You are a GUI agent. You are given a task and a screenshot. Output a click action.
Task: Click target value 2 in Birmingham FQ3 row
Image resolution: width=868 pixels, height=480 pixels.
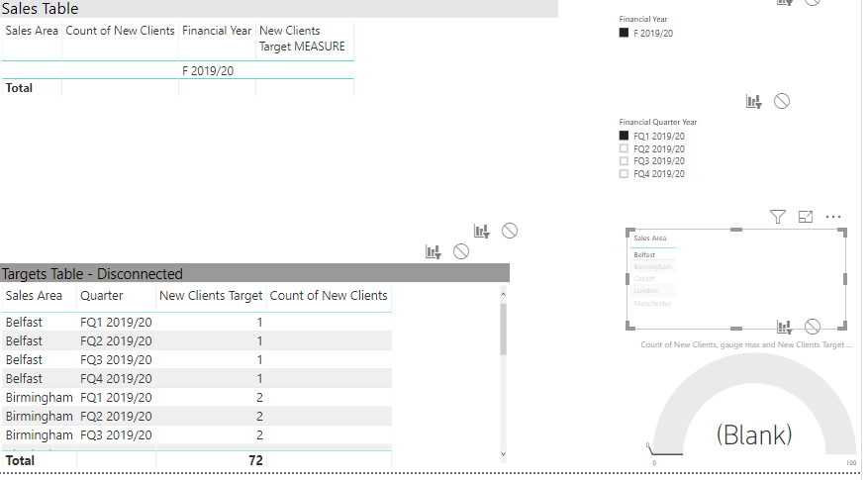coord(259,435)
